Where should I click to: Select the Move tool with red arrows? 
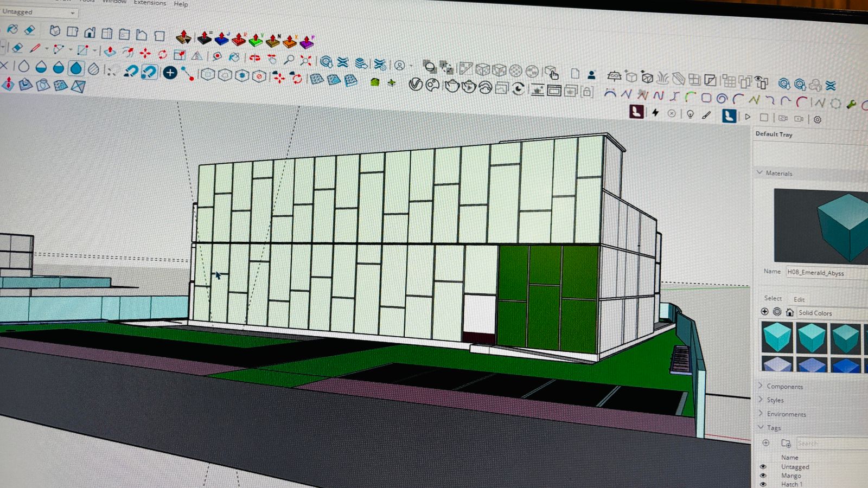(145, 53)
